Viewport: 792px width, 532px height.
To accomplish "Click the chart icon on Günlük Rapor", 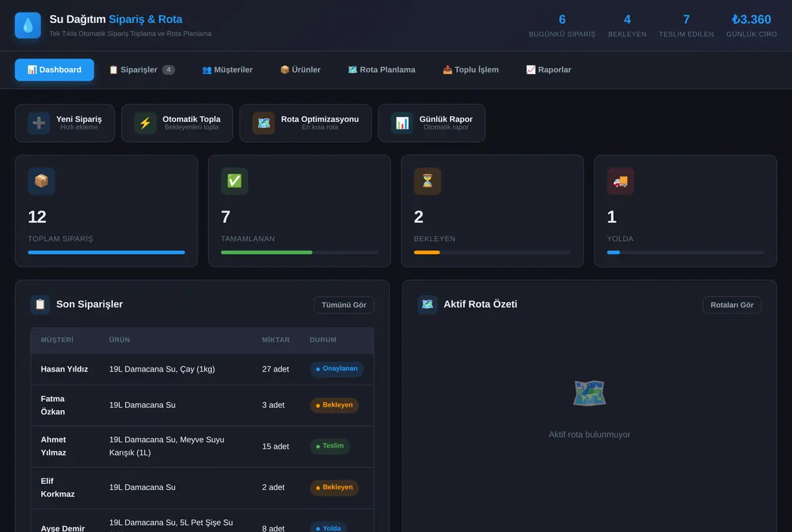I will (402, 123).
